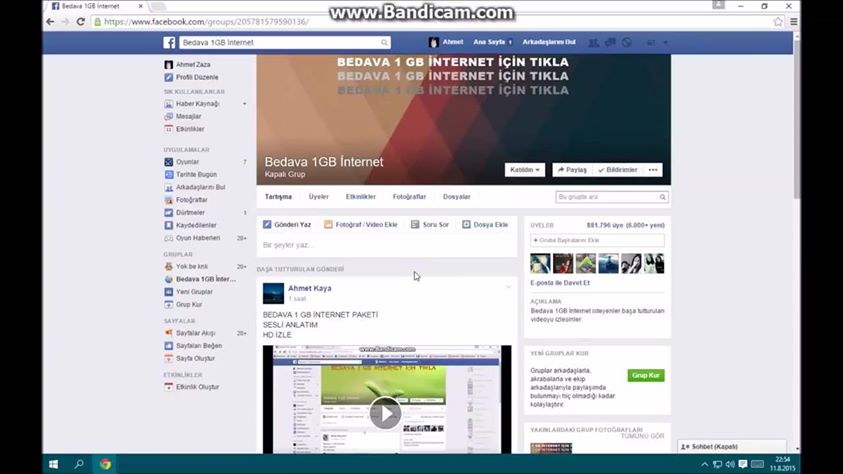
Task: Switch to Dosyalar tab
Action: (x=457, y=197)
